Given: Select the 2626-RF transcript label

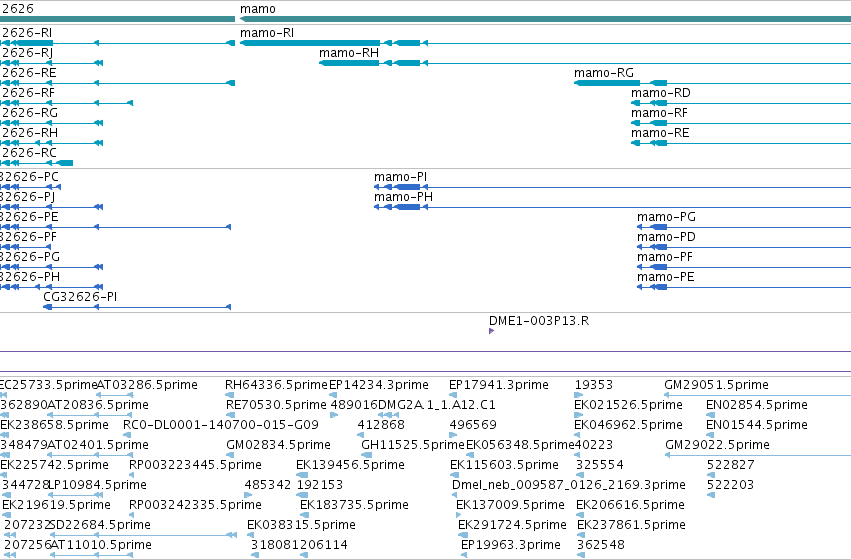Looking at the screenshot, I should click(x=28, y=93).
